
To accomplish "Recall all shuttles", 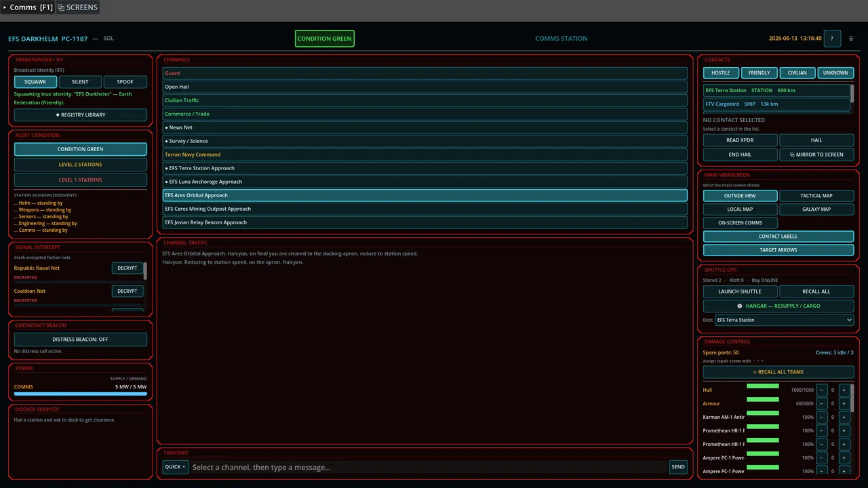I will pos(816,291).
